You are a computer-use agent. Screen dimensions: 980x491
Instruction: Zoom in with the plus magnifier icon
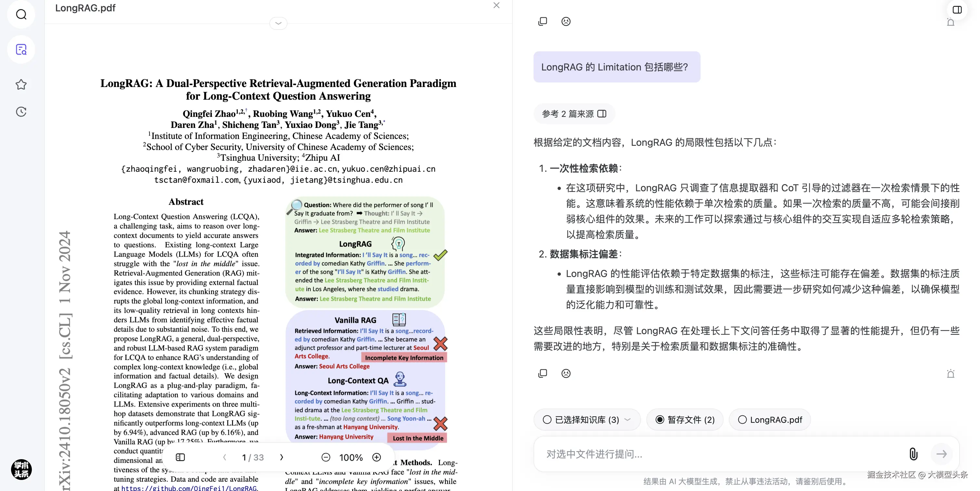[x=376, y=457]
